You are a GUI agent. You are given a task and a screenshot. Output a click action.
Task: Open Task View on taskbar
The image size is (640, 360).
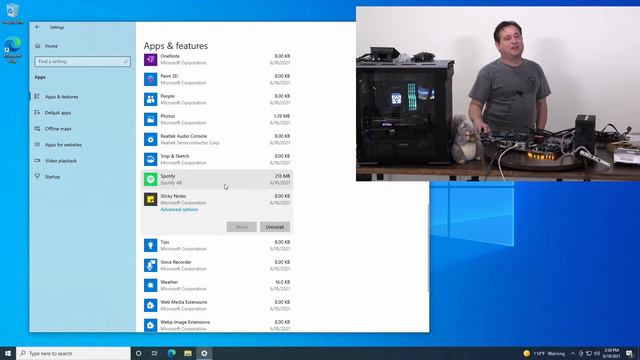[155, 353]
